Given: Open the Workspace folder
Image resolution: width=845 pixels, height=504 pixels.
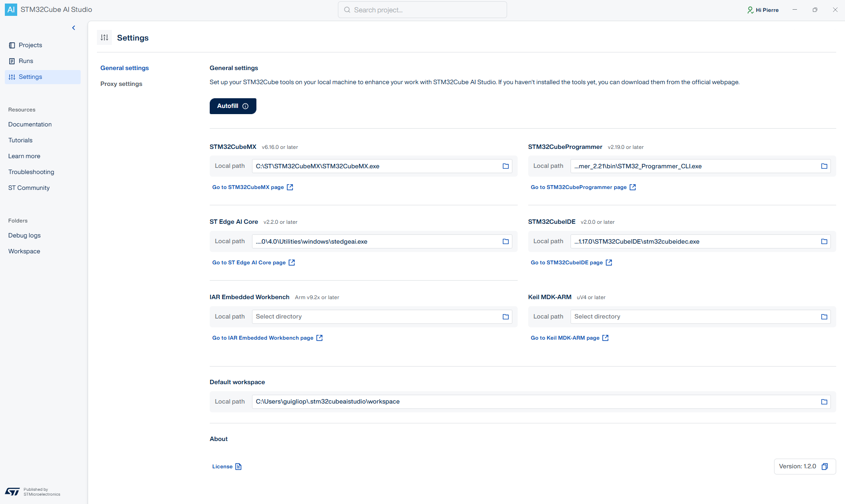Looking at the screenshot, I should [x=24, y=252].
